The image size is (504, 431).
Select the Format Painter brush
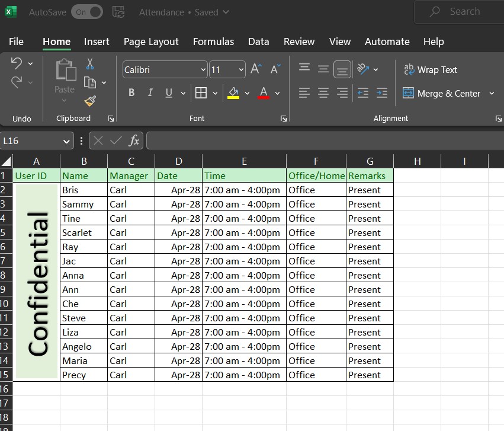coord(90,101)
